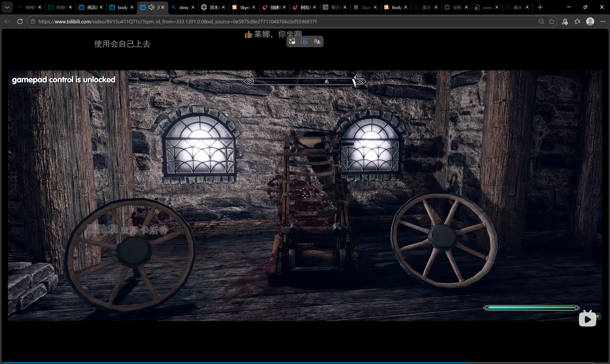Screen dimensions: 610x364
Task: Close the 采购 tab
Action: point(466,7)
